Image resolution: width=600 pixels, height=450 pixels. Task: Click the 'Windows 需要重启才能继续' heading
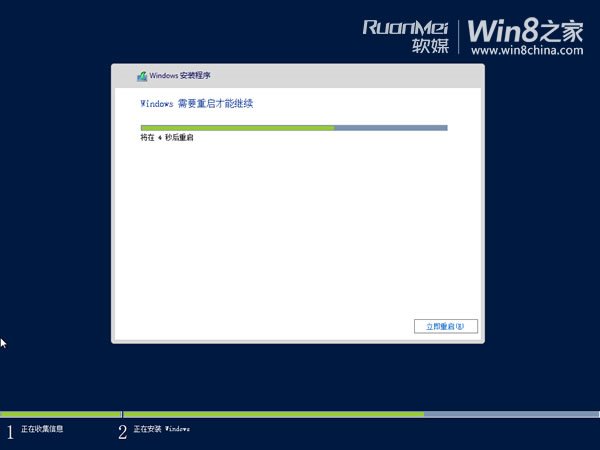197,103
